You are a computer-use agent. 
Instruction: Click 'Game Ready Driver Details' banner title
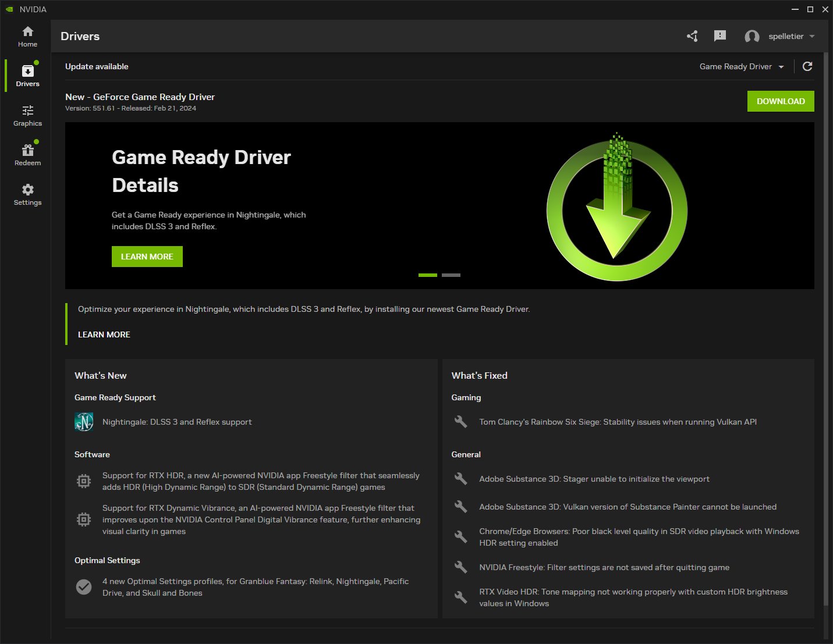pos(201,171)
